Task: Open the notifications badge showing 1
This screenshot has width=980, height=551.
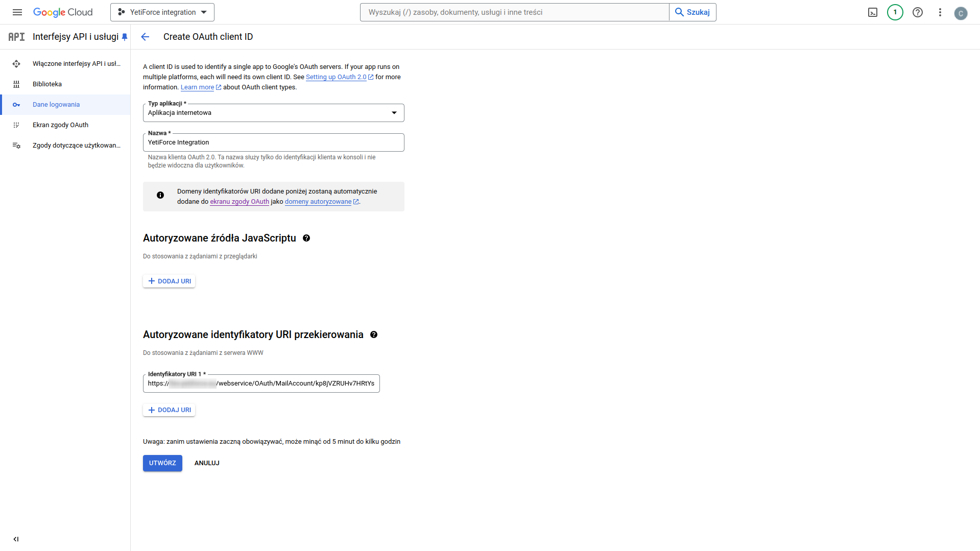Action: coord(895,12)
